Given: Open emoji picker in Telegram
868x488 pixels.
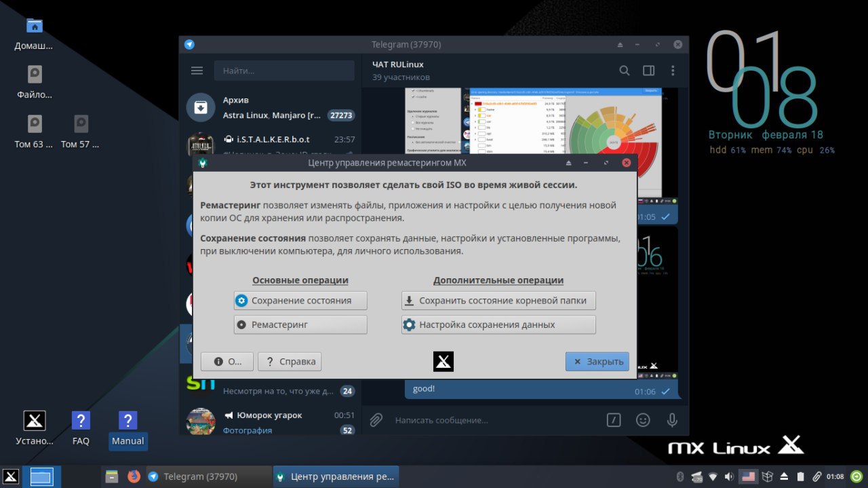Looking at the screenshot, I should (x=643, y=420).
